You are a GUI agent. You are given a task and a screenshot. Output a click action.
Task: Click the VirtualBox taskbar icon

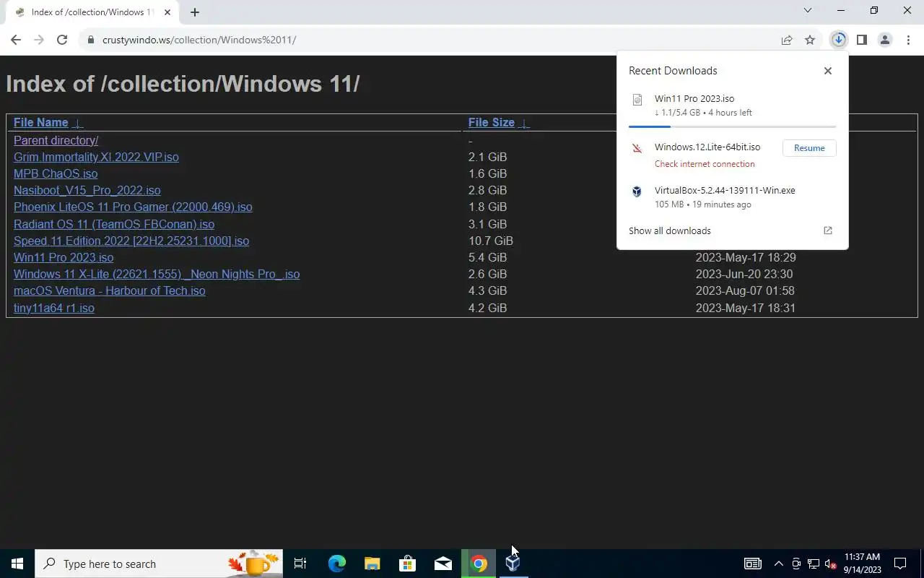click(x=513, y=564)
